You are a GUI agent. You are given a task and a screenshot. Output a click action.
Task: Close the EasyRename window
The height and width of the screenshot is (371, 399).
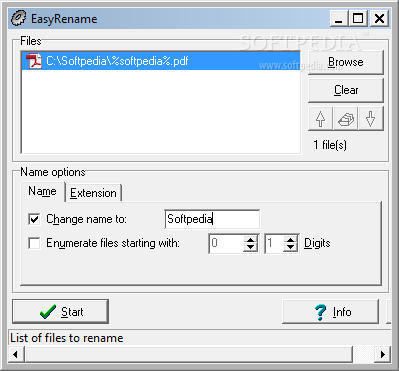[379, 18]
